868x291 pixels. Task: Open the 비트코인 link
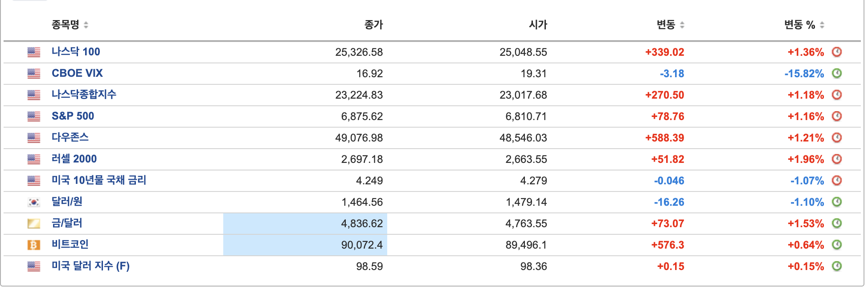tap(70, 245)
